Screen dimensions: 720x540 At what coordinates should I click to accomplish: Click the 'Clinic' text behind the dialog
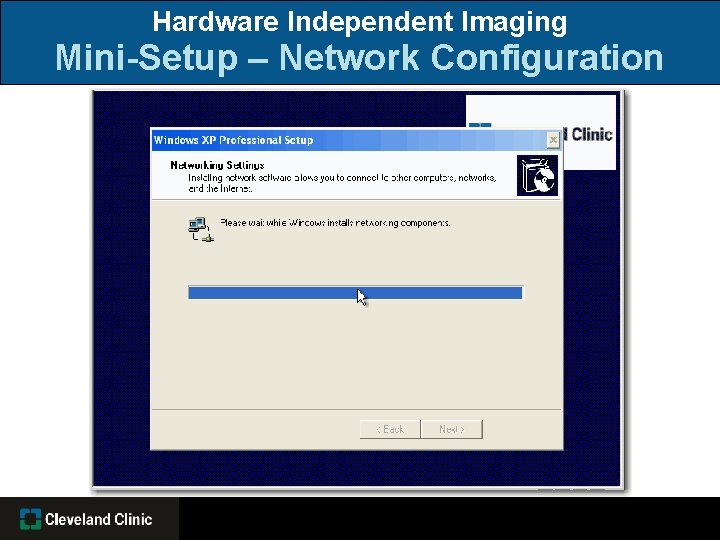point(591,135)
